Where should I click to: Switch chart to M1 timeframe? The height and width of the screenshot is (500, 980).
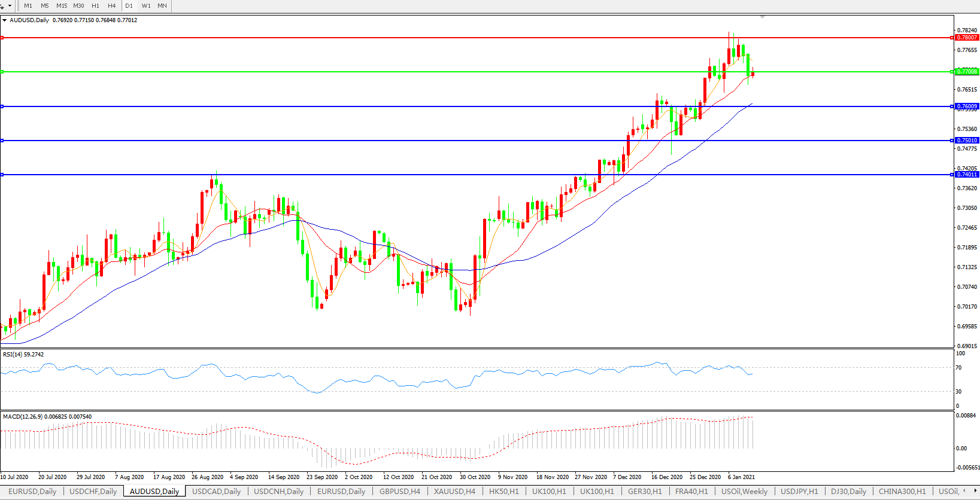point(28,5)
